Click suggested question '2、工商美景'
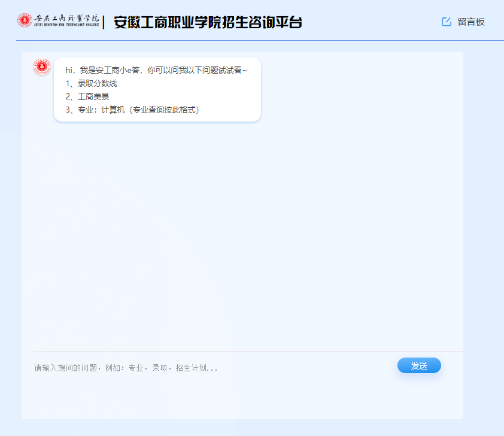The image size is (504, 436). pos(87,97)
